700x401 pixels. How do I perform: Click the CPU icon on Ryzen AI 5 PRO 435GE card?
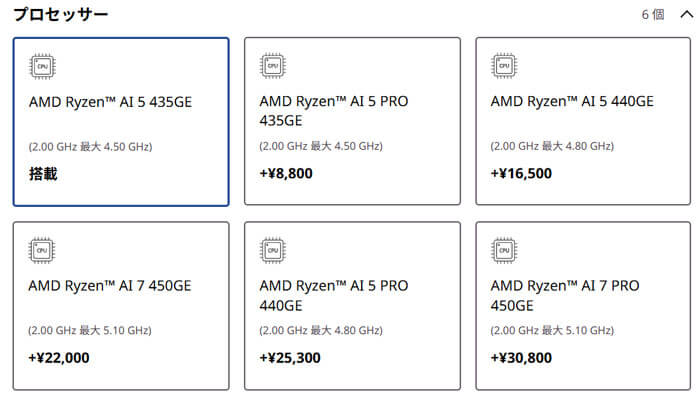pyautogui.click(x=273, y=66)
